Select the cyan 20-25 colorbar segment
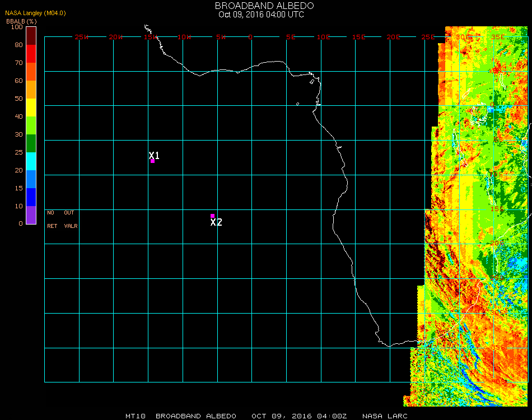This screenshot has width=532, height=420. (x=31, y=161)
